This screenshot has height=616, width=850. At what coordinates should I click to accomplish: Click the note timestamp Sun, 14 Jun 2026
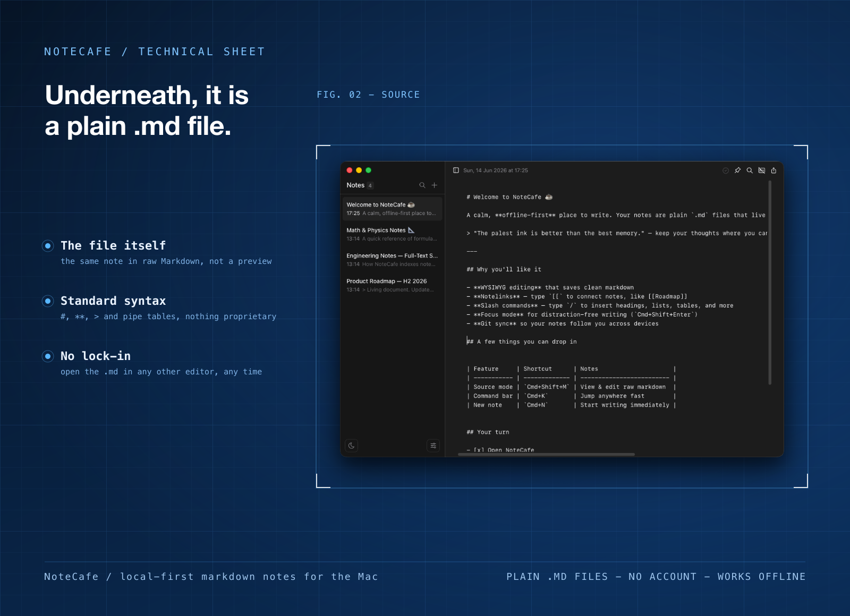tap(496, 170)
